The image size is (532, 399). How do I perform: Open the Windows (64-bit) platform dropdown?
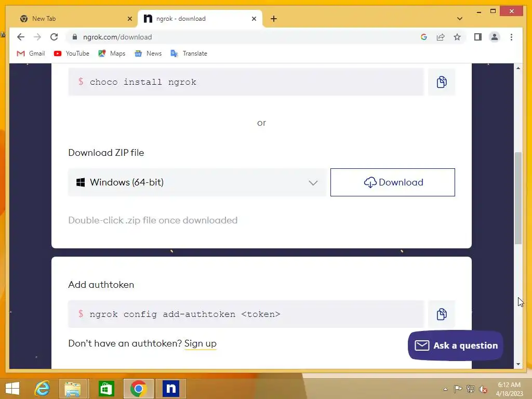pos(197,182)
